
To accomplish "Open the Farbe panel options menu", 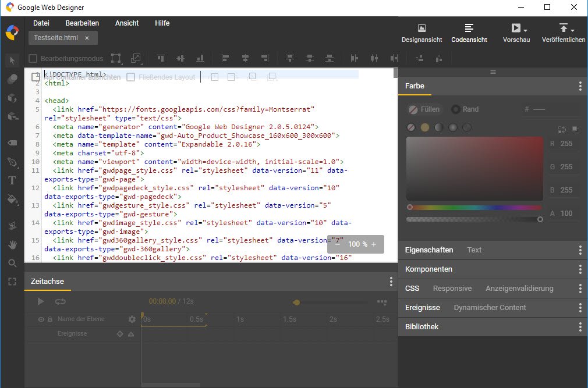I will (x=580, y=86).
